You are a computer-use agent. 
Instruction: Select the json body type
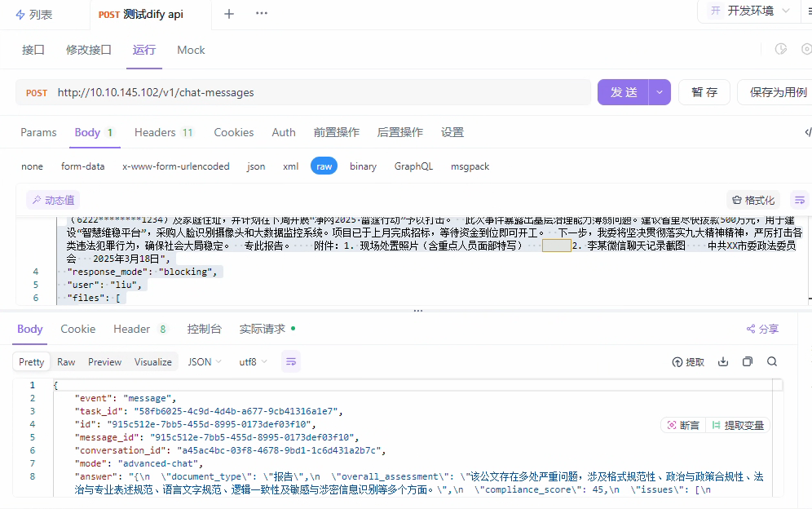click(x=255, y=166)
